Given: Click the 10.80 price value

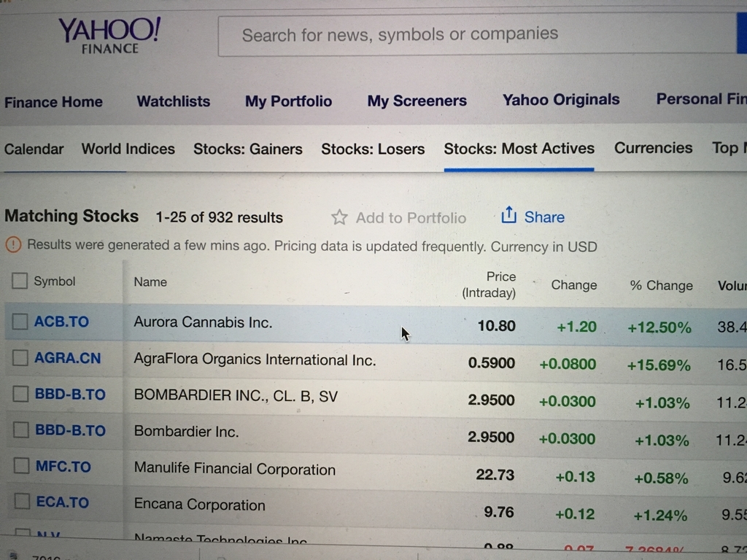Looking at the screenshot, I should click(496, 326).
